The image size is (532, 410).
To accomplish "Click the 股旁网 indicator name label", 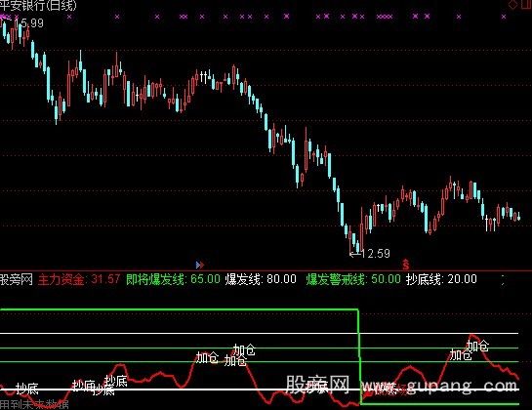I will click(x=17, y=279).
